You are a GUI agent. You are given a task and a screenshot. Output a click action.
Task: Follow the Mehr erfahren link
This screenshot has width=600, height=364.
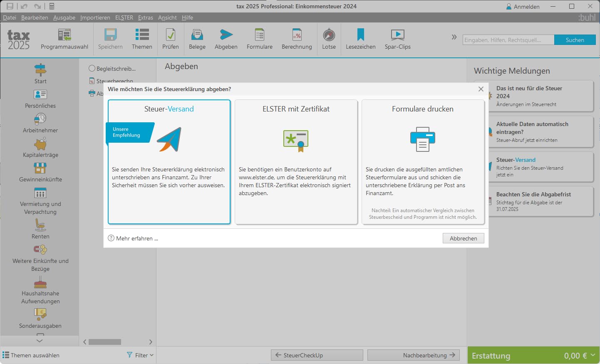click(137, 238)
